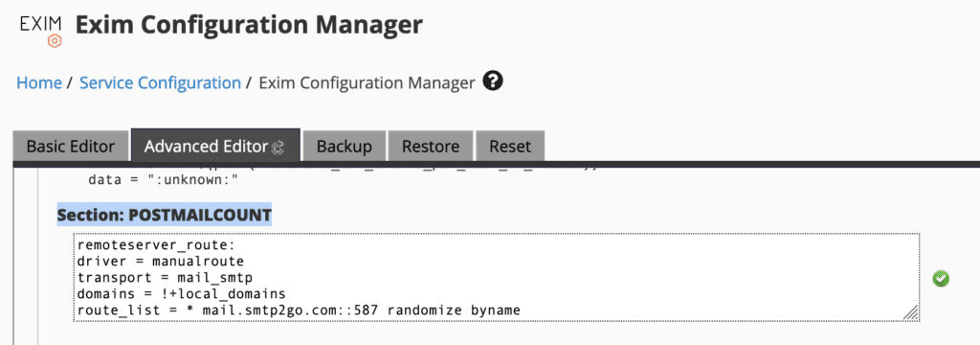Click the Exim logo icon
Screen dimensions: 980x345
(x=41, y=32)
